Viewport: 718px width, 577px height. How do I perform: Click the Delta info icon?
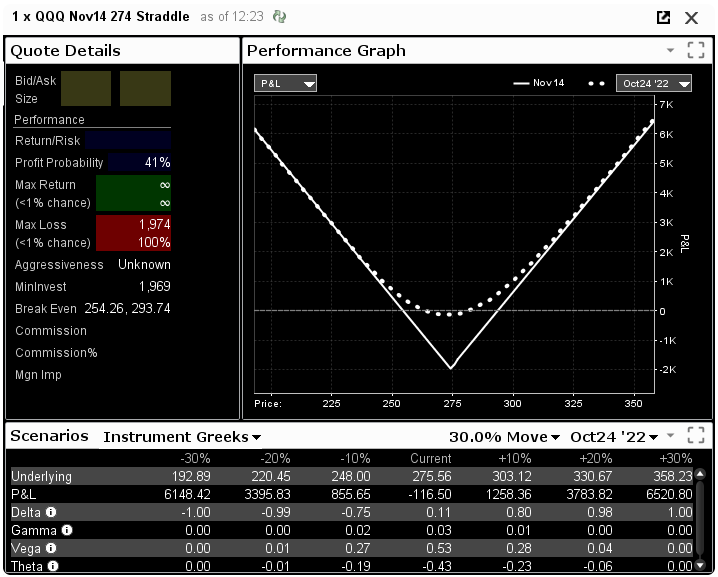pos(51,512)
